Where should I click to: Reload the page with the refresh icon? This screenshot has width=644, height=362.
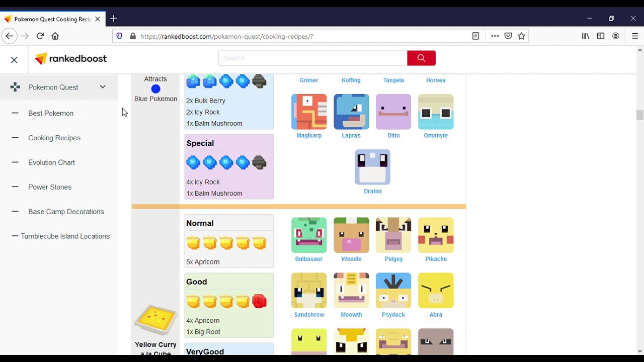point(40,36)
